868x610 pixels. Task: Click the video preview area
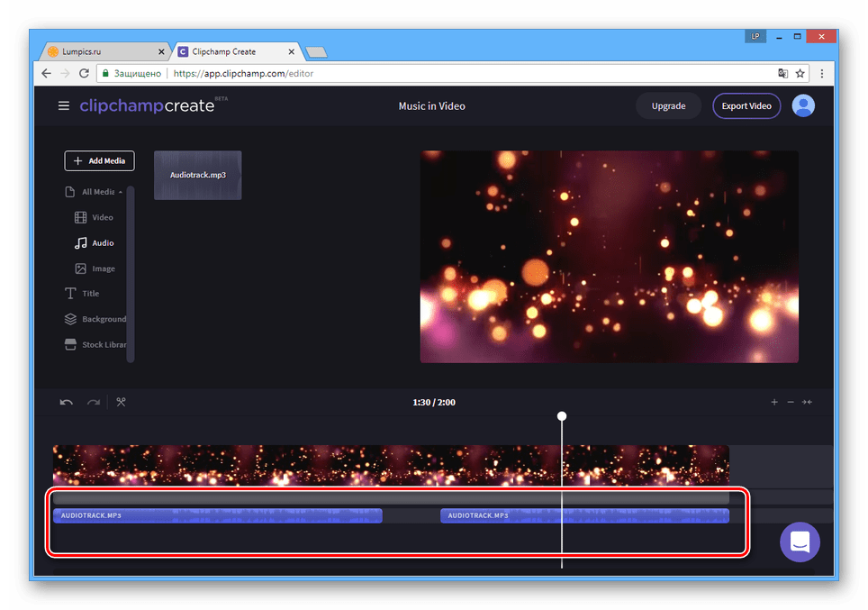point(609,257)
